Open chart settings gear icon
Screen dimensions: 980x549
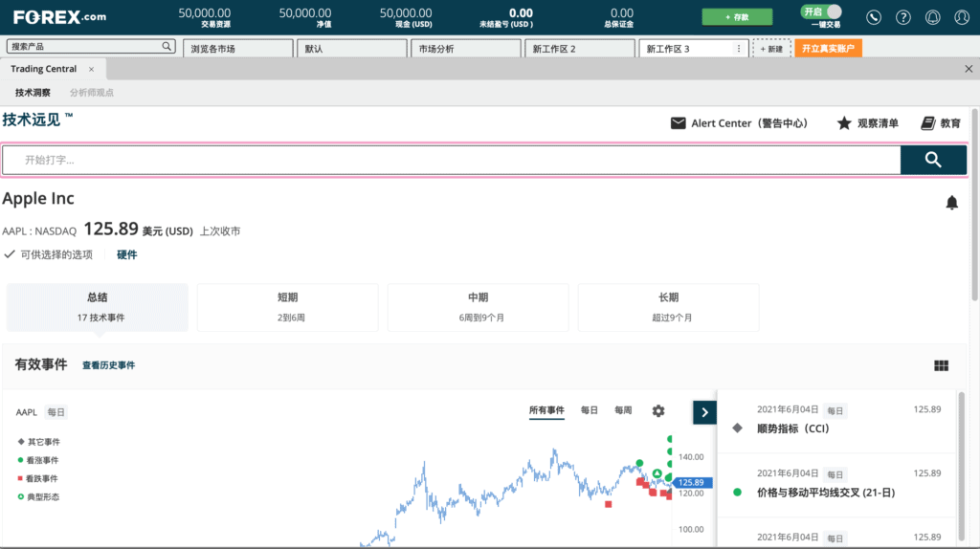[658, 411]
